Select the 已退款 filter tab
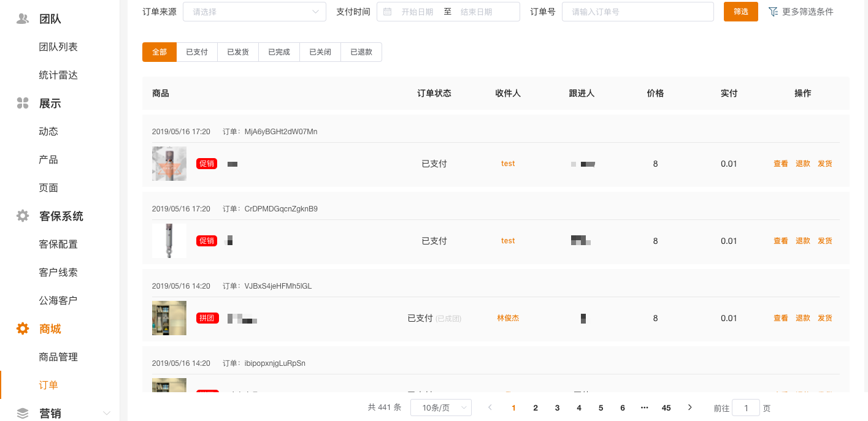Image resolution: width=868 pixels, height=421 pixels. pyautogui.click(x=361, y=52)
